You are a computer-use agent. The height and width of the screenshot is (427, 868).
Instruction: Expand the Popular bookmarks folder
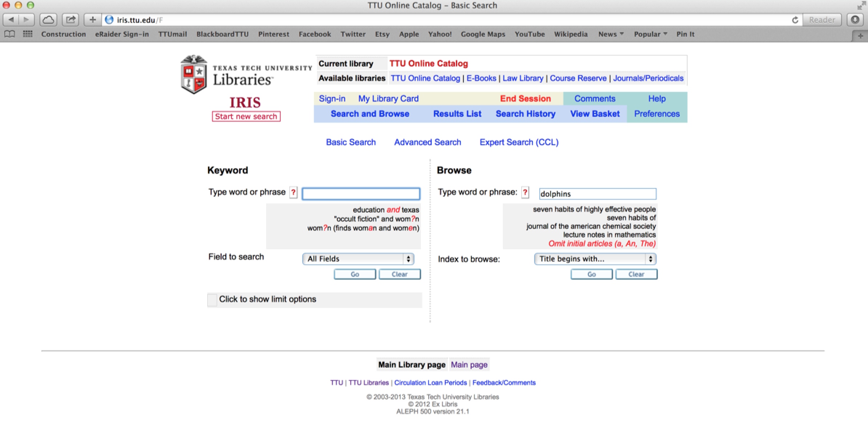point(650,34)
